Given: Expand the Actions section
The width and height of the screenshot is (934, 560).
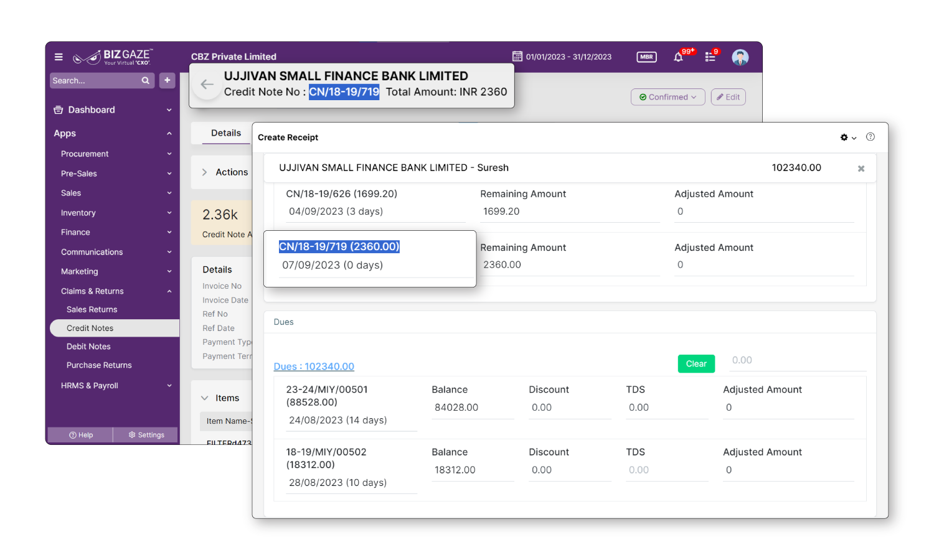Looking at the screenshot, I should coord(204,172).
